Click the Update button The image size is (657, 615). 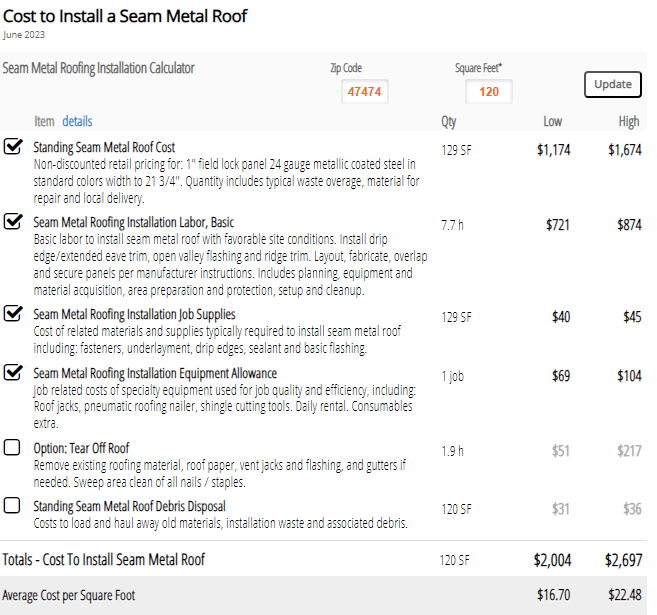612,84
